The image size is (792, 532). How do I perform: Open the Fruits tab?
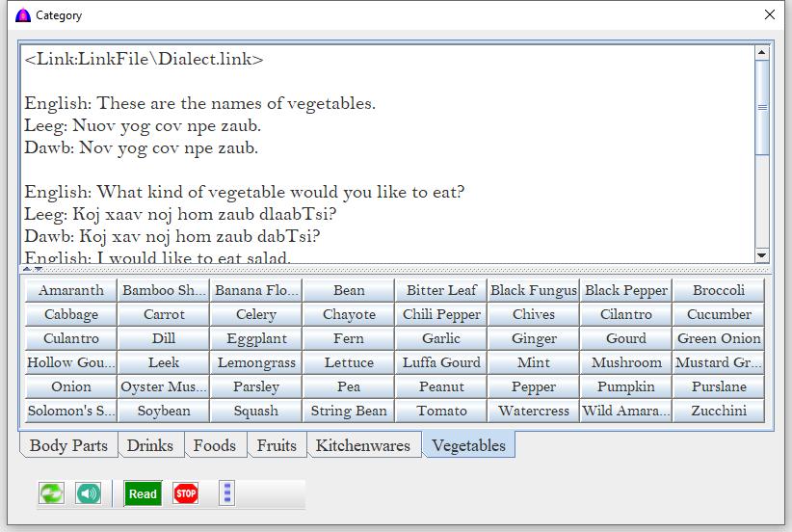[x=277, y=445]
